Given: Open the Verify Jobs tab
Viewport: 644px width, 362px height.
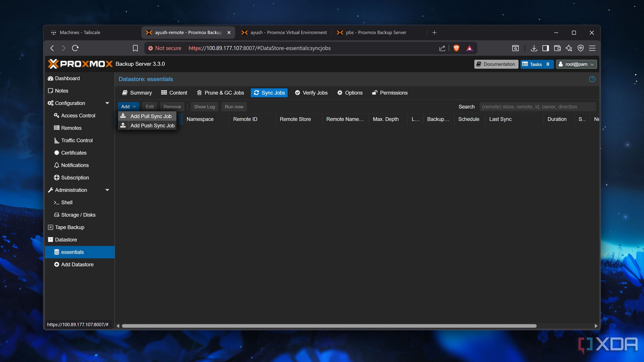Looking at the screenshot, I should tap(311, 93).
